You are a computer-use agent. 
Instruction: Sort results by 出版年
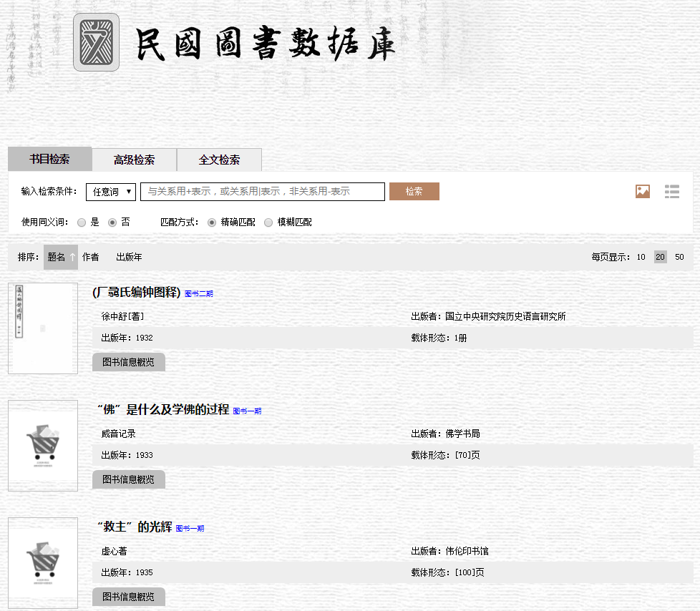click(x=129, y=257)
